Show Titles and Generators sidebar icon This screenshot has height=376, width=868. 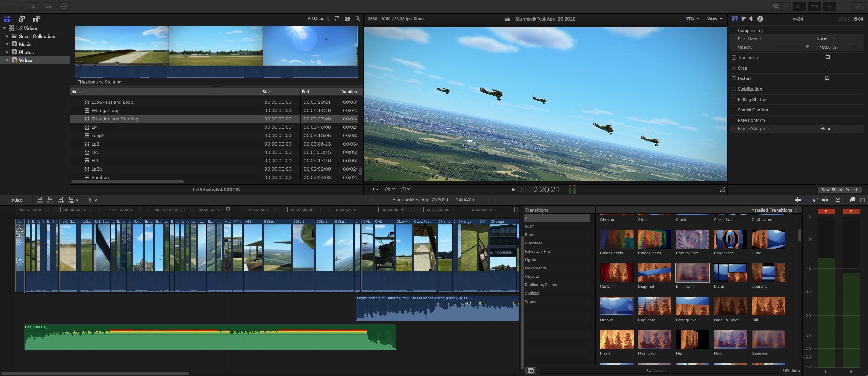coord(36,19)
